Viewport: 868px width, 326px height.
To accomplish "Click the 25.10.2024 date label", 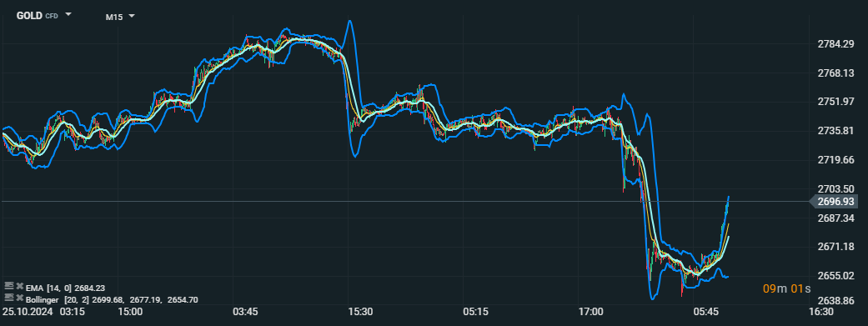I will point(28,312).
